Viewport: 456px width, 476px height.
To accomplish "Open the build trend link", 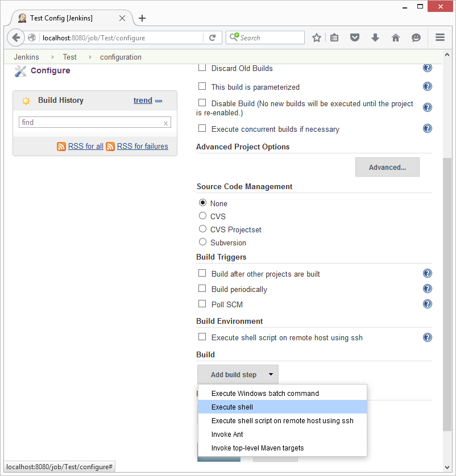I will [143, 101].
